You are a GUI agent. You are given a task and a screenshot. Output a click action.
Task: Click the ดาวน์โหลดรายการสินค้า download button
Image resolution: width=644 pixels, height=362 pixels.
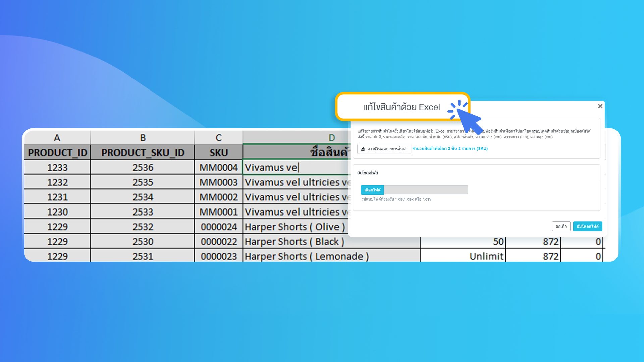384,149
